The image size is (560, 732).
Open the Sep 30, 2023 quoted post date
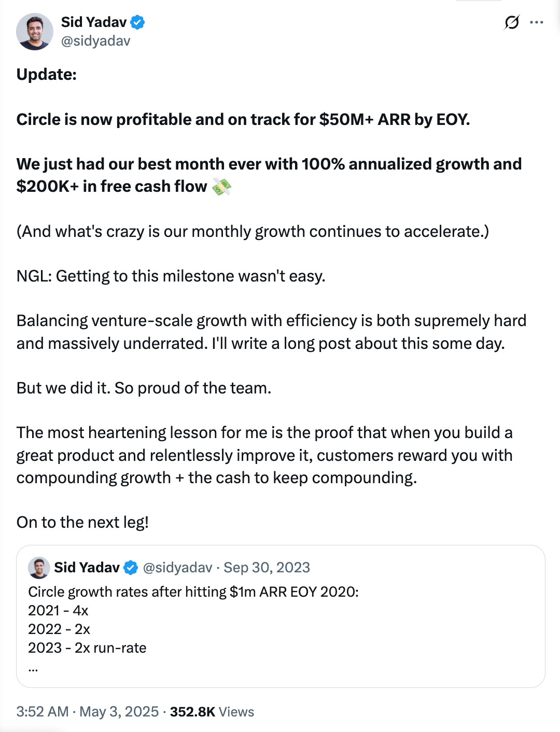point(267,568)
